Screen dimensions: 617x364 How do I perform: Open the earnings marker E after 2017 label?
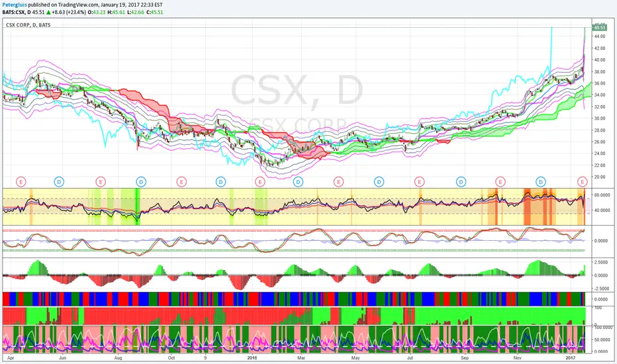coord(583,181)
